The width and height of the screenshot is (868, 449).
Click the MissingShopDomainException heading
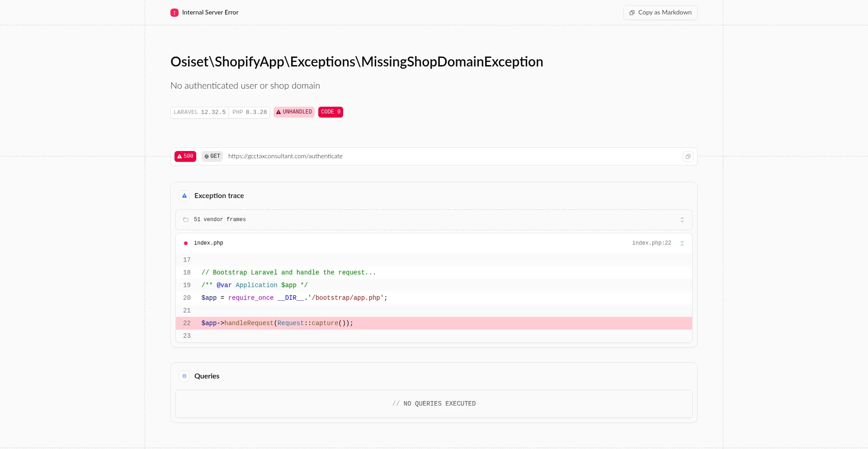(x=357, y=62)
